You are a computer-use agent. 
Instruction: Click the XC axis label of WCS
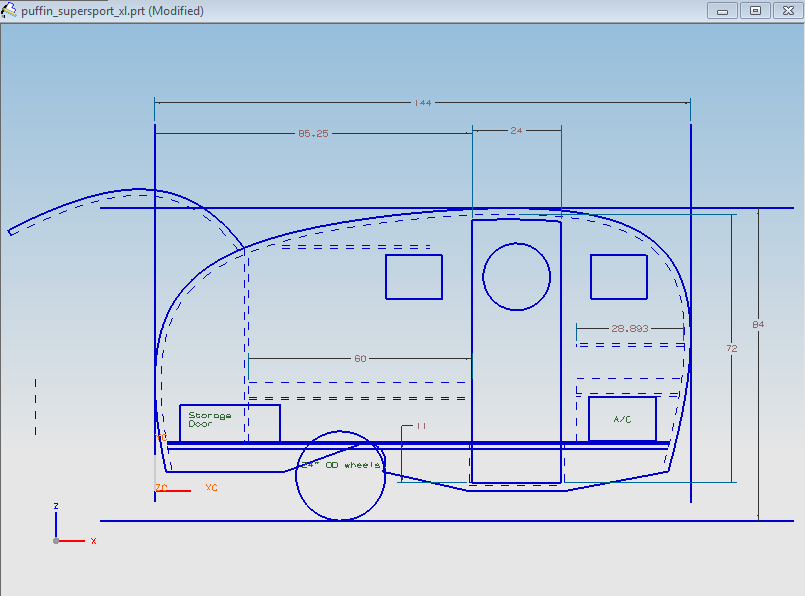click(x=211, y=487)
